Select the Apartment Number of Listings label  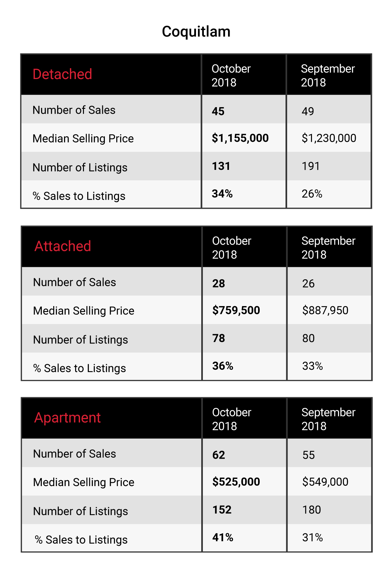[x=81, y=511]
